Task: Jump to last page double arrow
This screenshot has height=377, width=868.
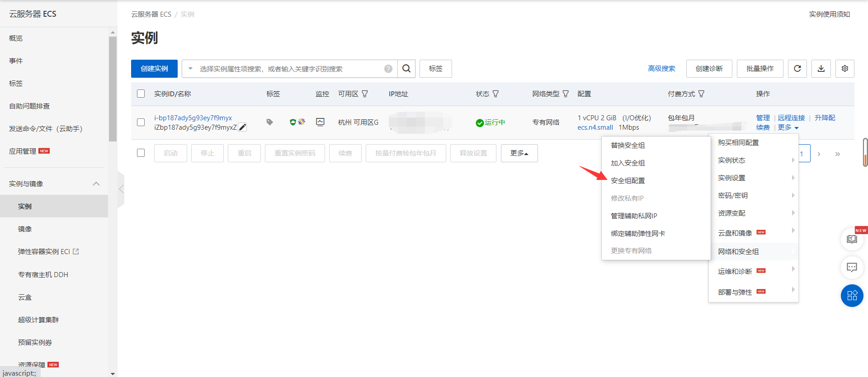Action: (837, 154)
